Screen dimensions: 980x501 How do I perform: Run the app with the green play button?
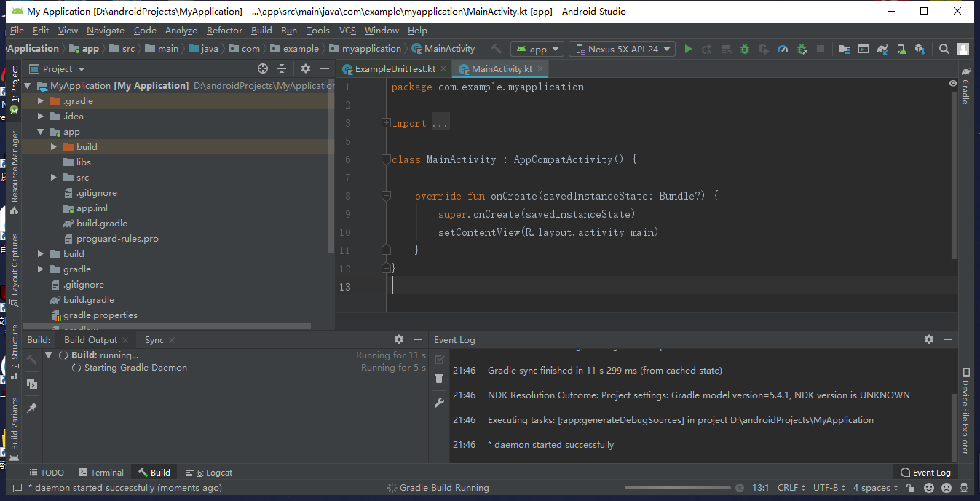pos(688,49)
